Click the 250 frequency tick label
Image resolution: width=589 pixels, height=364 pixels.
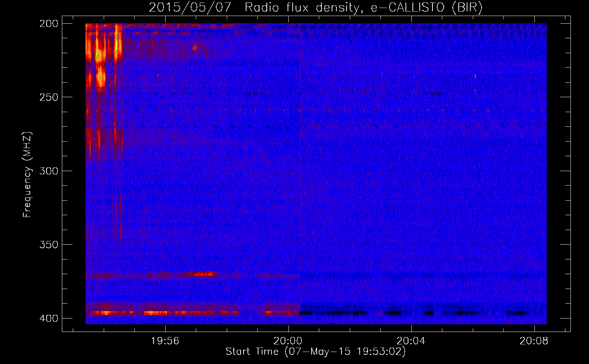click(48, 97)
